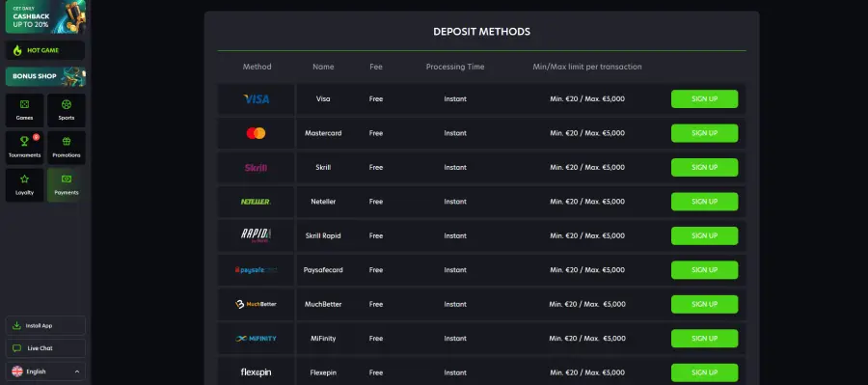Click the Method column header

click(x=257, y=67)
